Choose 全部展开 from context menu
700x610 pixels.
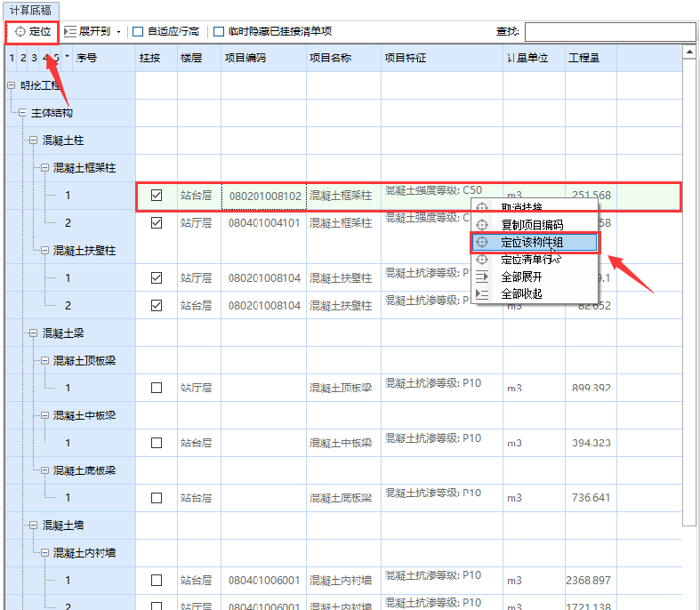(x=535, y=277)
